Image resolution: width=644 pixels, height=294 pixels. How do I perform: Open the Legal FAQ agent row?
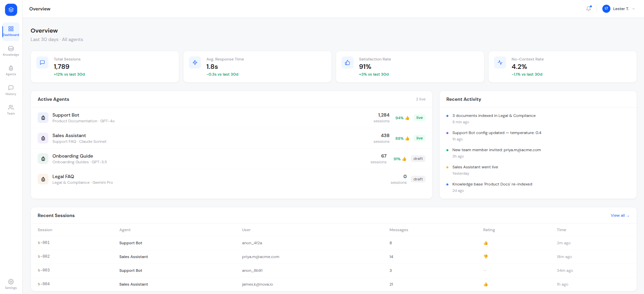point(232,179)
